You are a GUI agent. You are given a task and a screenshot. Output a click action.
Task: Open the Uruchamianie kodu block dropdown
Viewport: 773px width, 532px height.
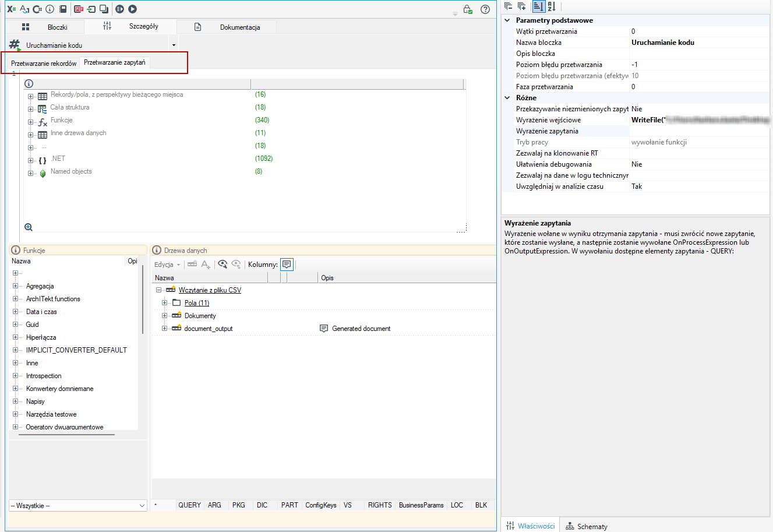pos(174,45)
